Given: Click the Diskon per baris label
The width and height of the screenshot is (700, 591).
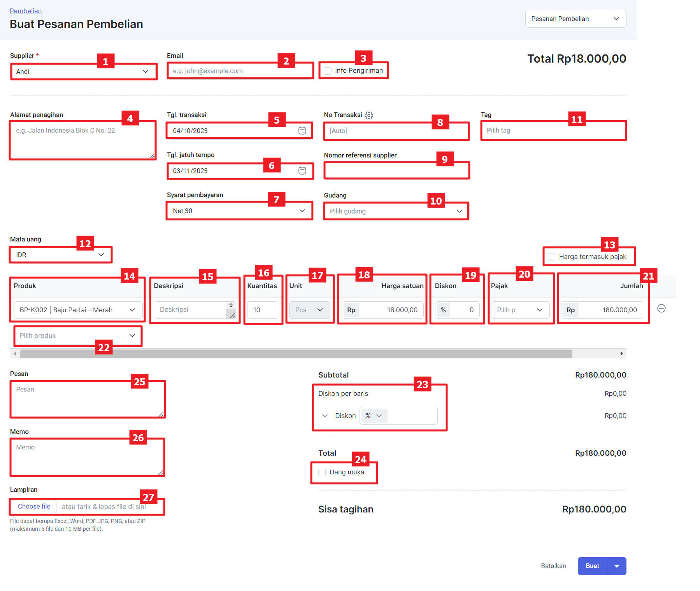Looking at the screenshot, I should pyautogui.click(x=343, y=393).
